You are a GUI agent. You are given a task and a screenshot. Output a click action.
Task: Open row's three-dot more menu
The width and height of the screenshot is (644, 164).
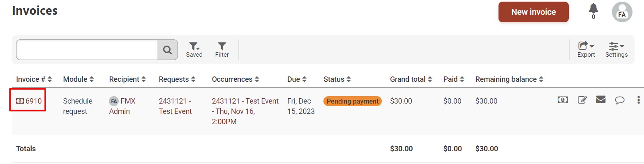(638, 99)
